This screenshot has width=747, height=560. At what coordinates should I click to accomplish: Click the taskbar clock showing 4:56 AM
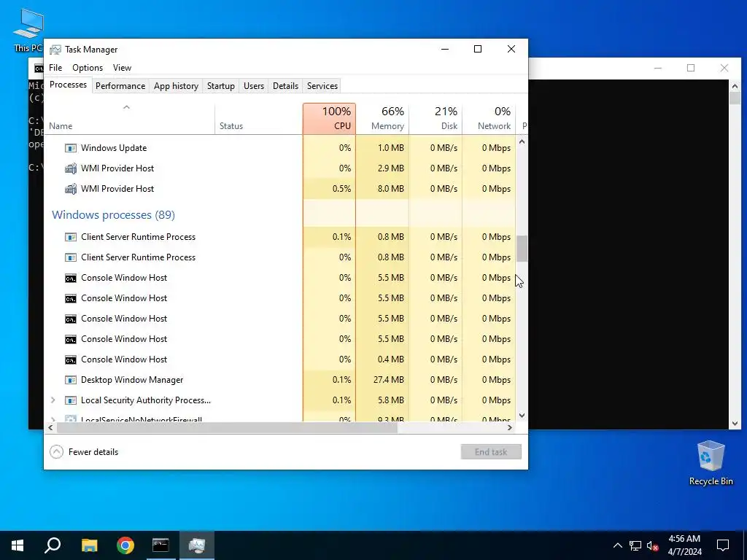(684, 545)
